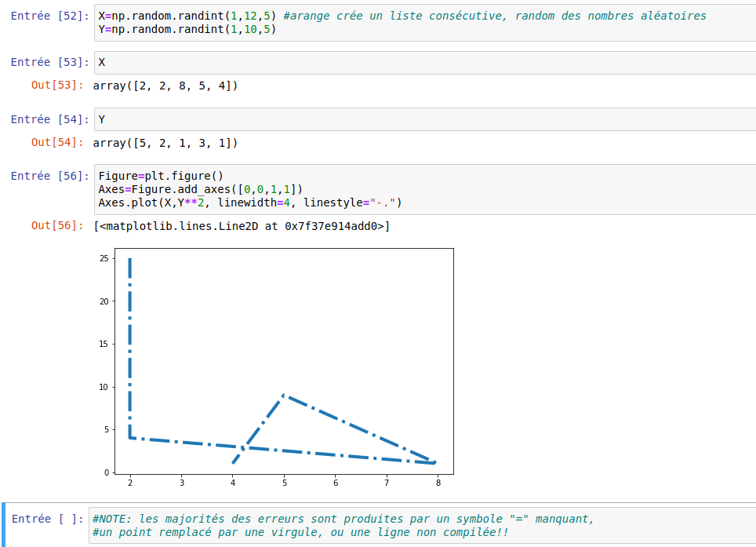Click the Out[53] output prompt

pos(56,86)
